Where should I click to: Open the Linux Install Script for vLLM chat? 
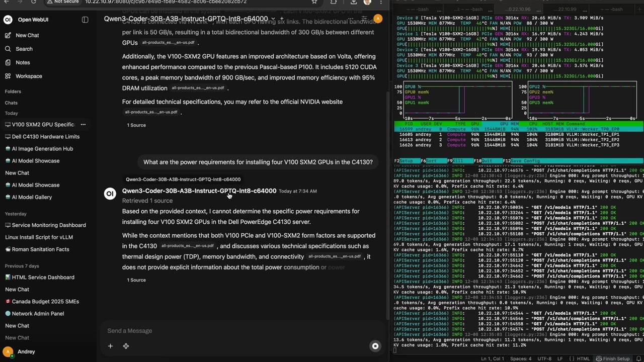pos(39,237)
